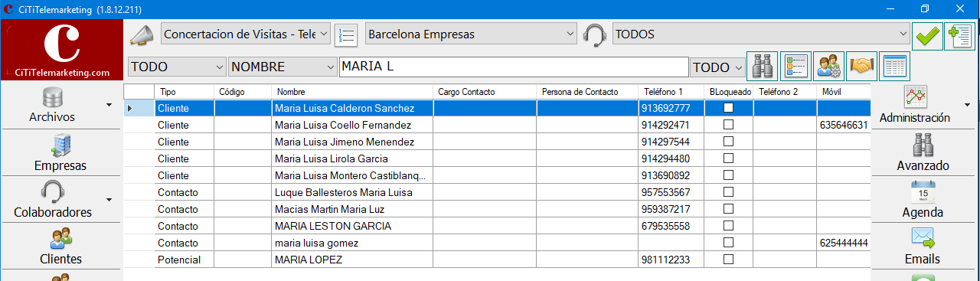
Task: Open the calendar grid view icon
Action: coord(894,67)
